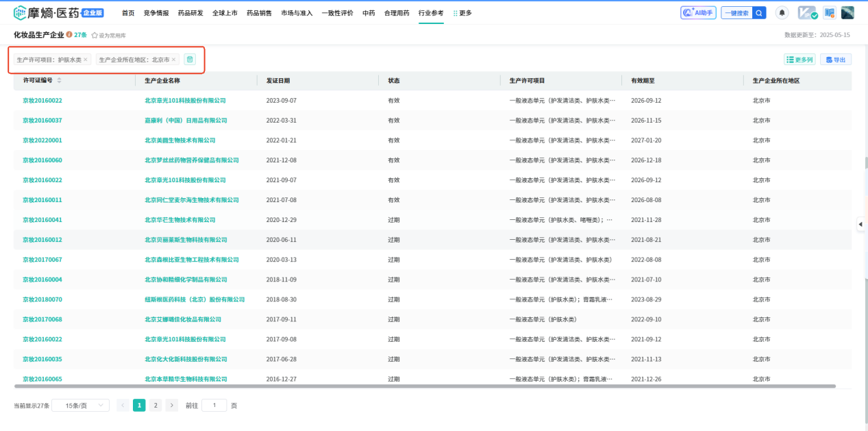The image size is (868, 431).
Task: Focus the 前往 page number field
Action: pos(214,405)
